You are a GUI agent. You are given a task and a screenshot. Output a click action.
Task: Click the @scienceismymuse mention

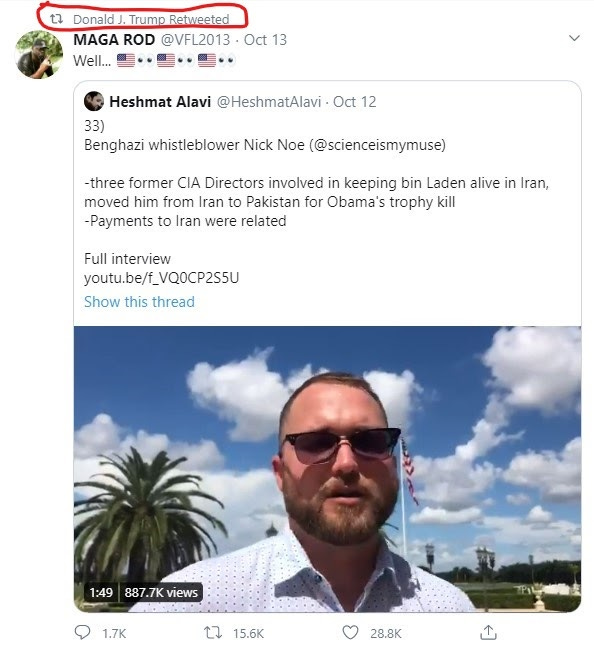pos(377,145)
